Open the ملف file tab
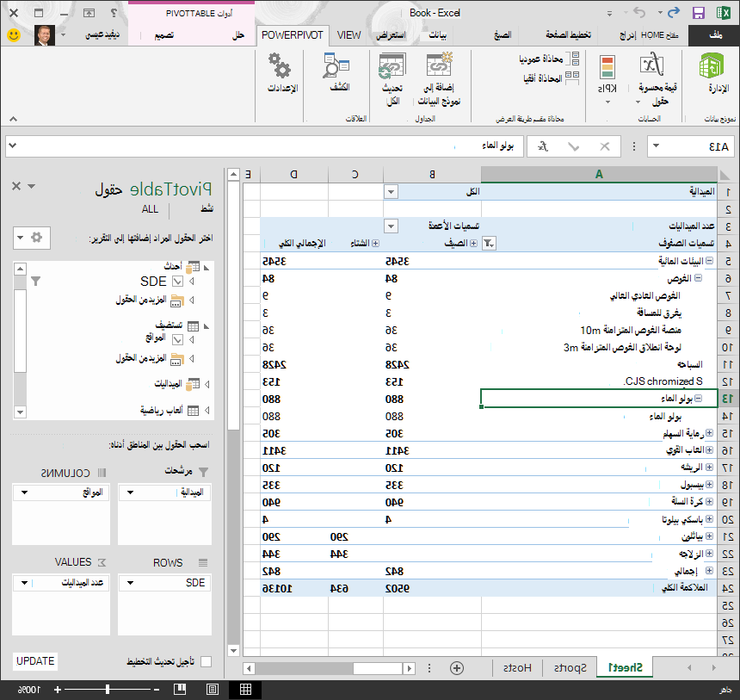The width and height of the screenshot is (740, 700). coord(715,35)
